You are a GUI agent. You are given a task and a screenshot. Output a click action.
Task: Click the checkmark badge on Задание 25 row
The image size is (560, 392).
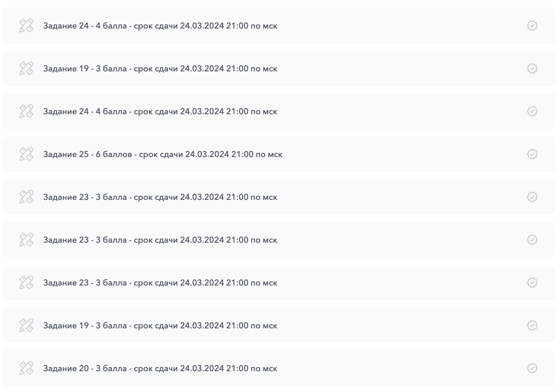point(532,154)
